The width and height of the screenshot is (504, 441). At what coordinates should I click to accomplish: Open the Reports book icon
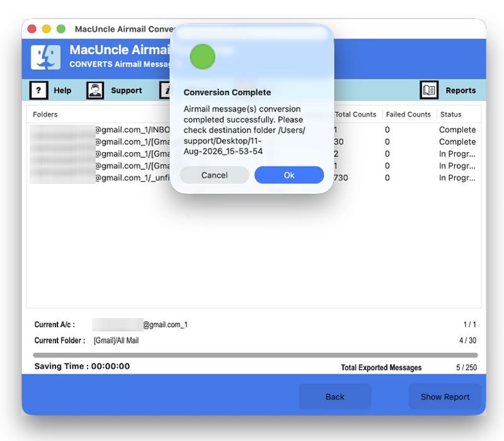tap(429, 90)
